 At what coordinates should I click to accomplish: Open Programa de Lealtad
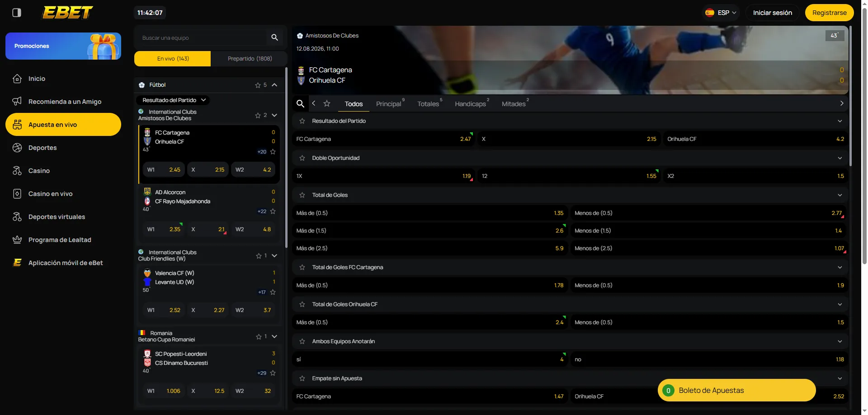(x=63, y=240)
